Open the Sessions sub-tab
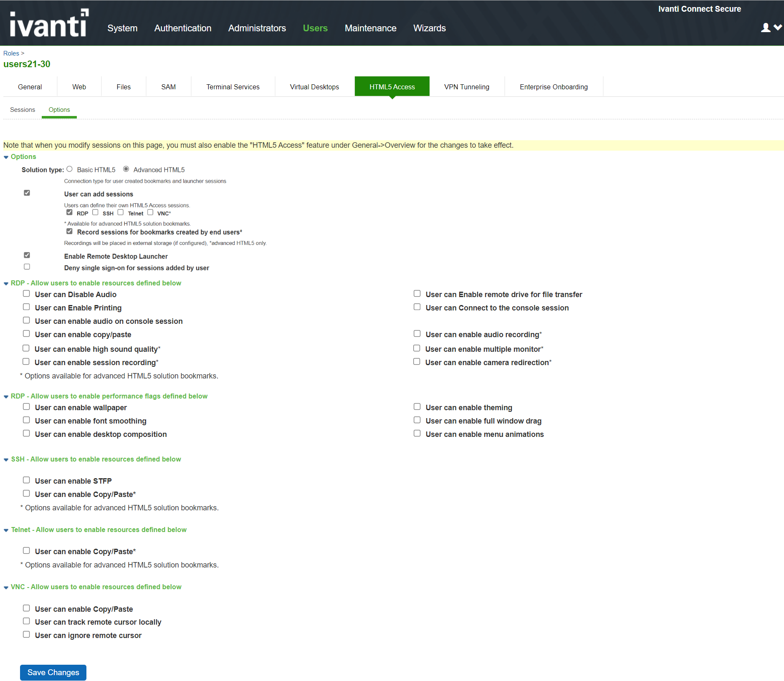This screenshot has height=681, width=784. [23, 110]
